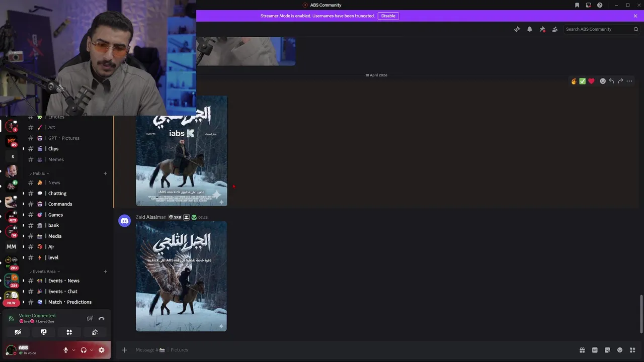644x362 pixels.
Task: Click the stream status icon in title bar
Action: [x=588, y=5]
